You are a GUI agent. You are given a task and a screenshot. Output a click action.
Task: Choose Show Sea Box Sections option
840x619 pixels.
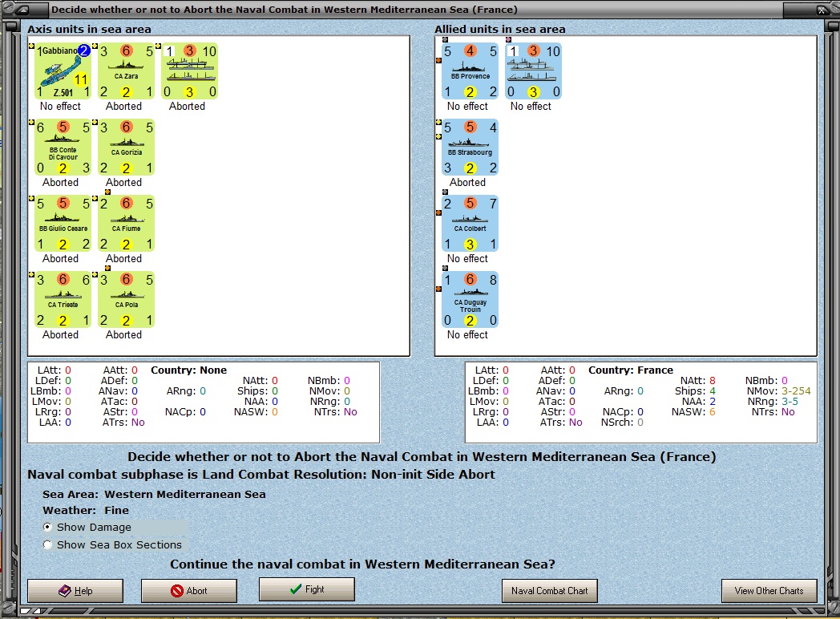[x=47, y=545]
